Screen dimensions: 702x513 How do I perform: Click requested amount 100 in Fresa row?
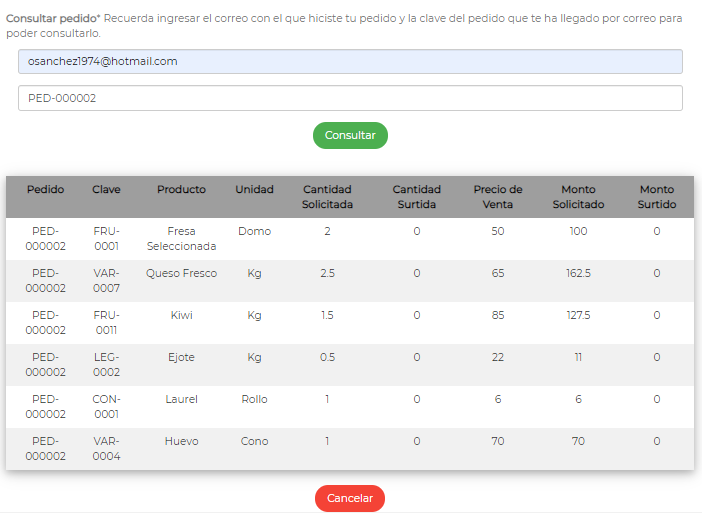pyautogui.click(x=578, y=231)
